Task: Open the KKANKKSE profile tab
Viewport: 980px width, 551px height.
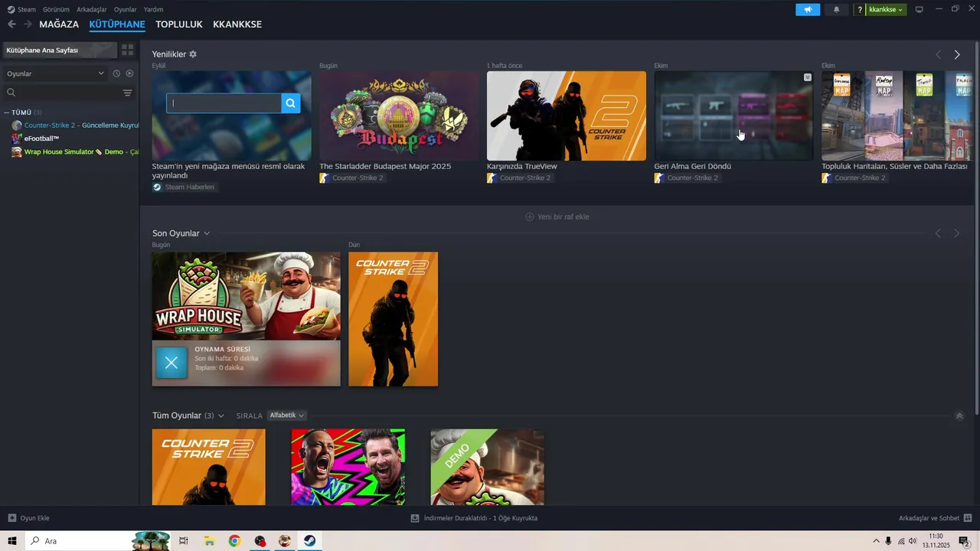Action: (x=237, y=24)
